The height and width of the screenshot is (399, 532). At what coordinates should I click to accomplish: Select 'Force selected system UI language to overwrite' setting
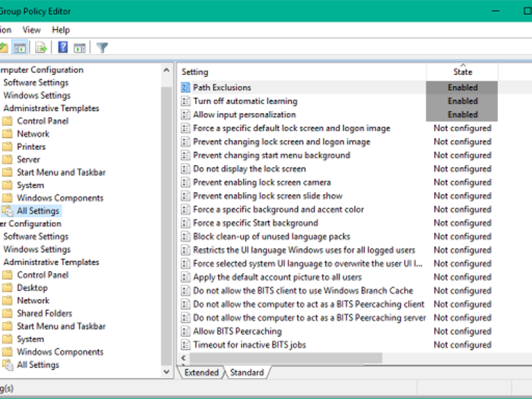pyautogui.click(x=308, y=264)
